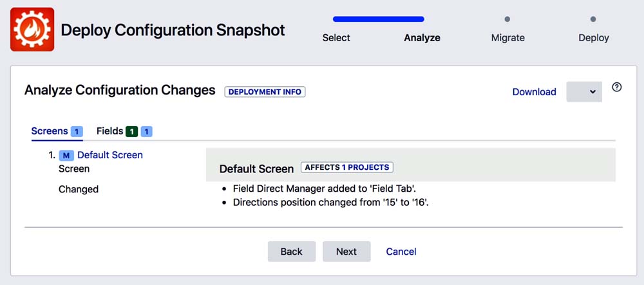Screen dimensions: 644x285
Task: Click the flame gear app logo
Action: click(x=32, y=30)
